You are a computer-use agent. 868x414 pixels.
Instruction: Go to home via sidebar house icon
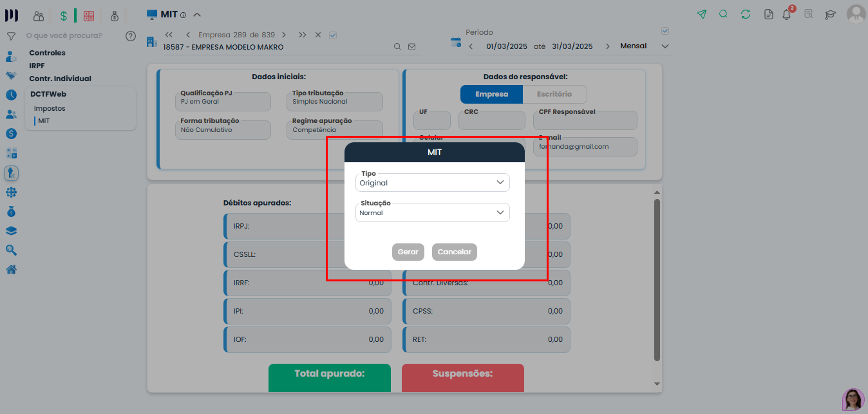(11, 269)
